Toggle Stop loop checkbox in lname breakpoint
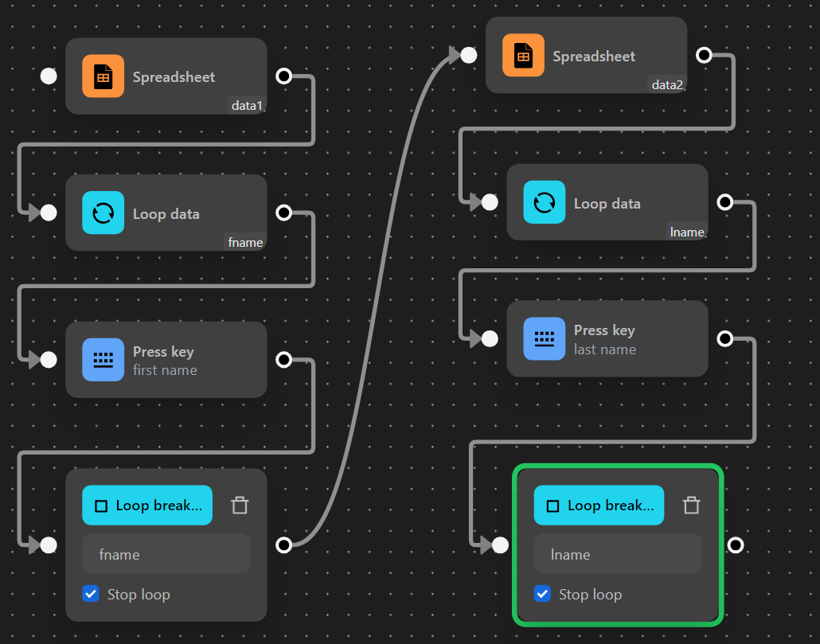 [542, 594]
